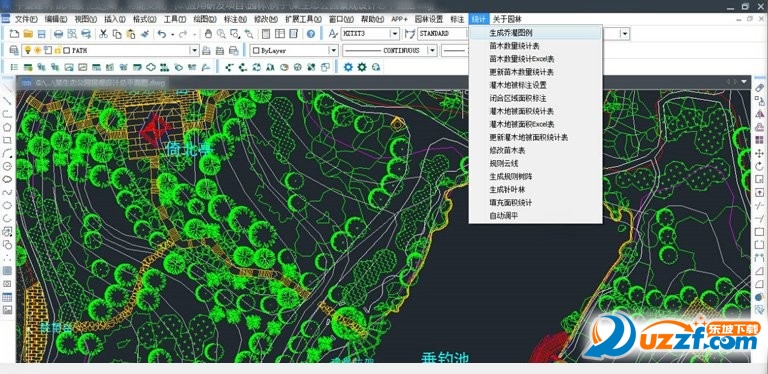
Task: Open the STANDARD dimension style combo box
Action: [442, 34]
